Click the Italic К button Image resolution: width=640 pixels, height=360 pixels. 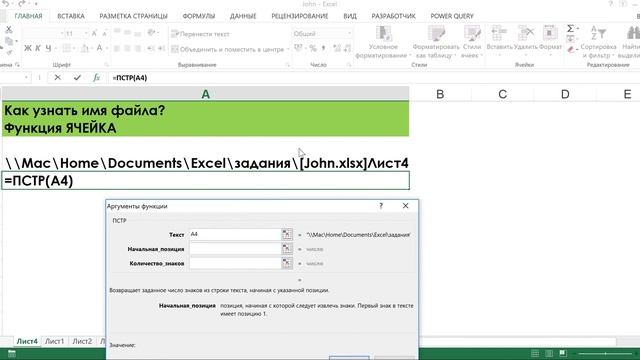(x=38, y=49)
